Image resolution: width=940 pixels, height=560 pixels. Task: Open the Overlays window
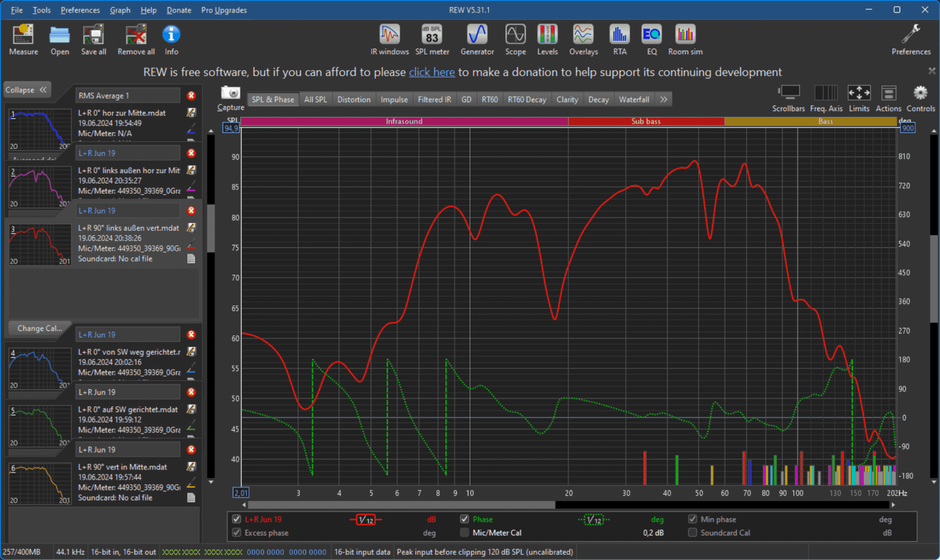(583, 39)
